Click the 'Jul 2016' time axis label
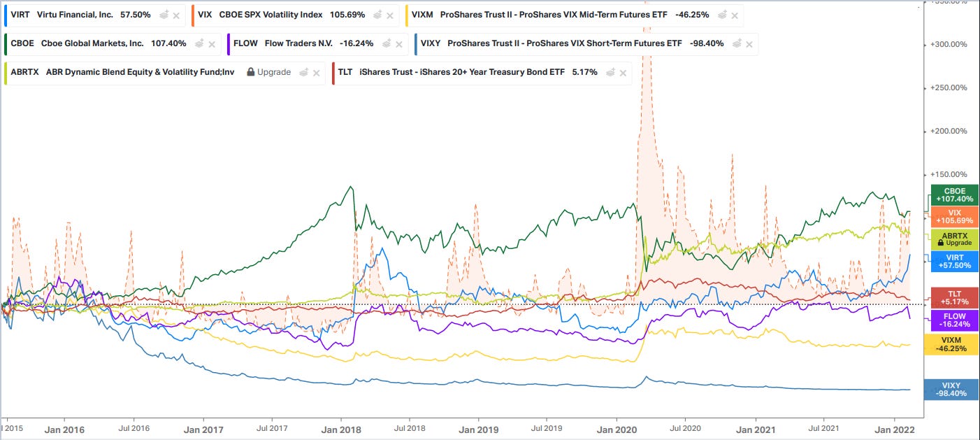Image resolution: width=980 pixels, height=440 pixels. tap(134, 428)
